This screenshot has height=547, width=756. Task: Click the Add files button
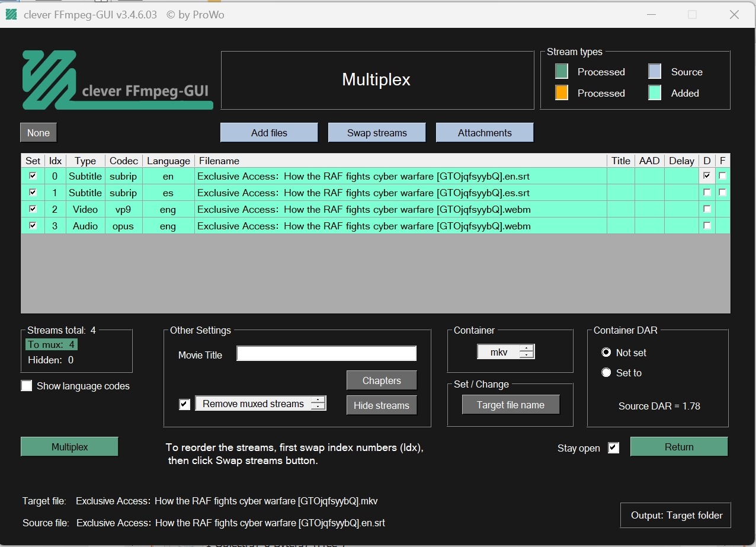[x=269, y=133]
